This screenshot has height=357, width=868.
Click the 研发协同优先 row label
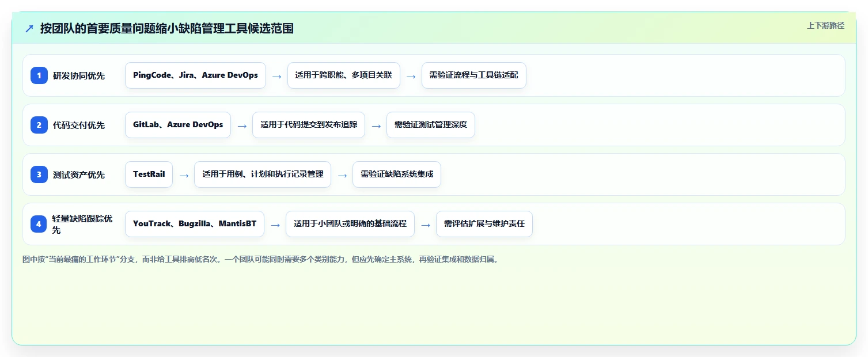tap(79, 75)
